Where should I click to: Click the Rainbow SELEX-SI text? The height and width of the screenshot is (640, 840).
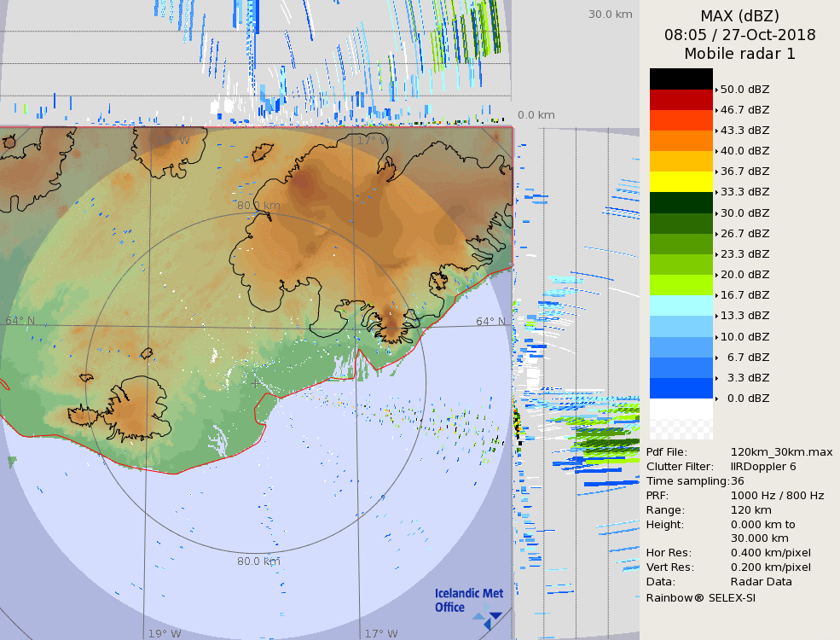tap(700, 597)
